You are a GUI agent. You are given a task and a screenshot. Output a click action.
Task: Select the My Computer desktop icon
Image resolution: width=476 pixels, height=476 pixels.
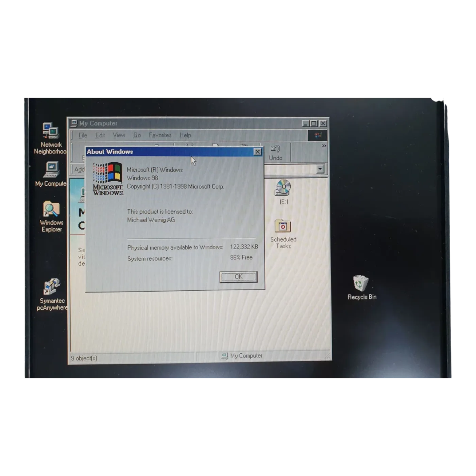click(x=51, y=174)
